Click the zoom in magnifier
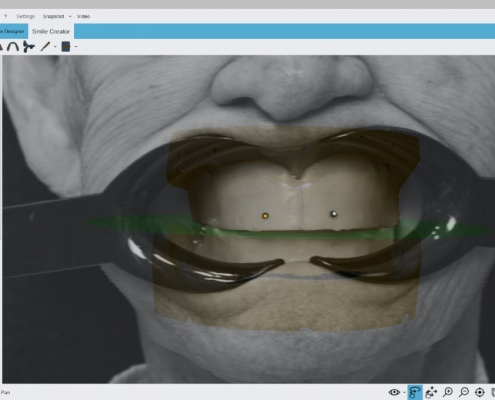The image size is (495, 400). pos(448,392)
